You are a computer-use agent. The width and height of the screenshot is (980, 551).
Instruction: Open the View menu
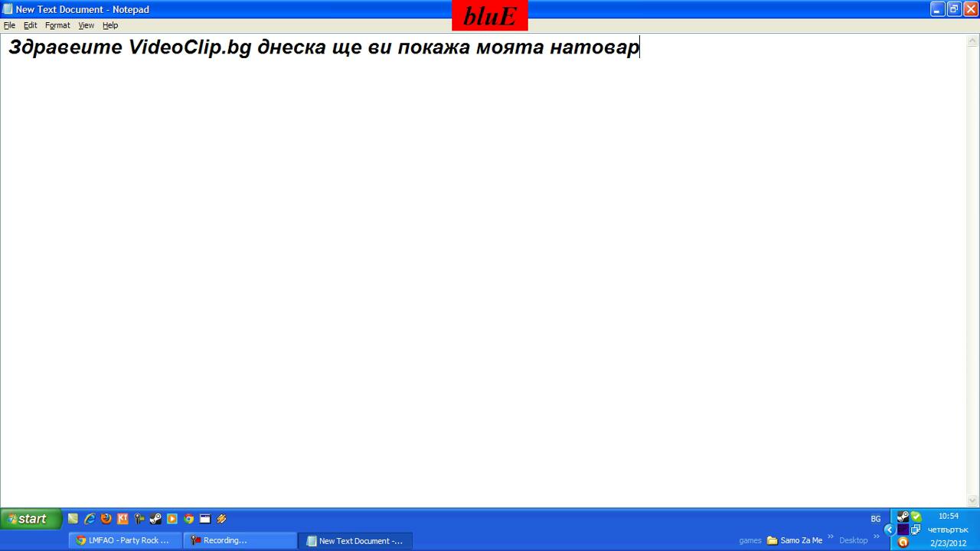point(86,25)
